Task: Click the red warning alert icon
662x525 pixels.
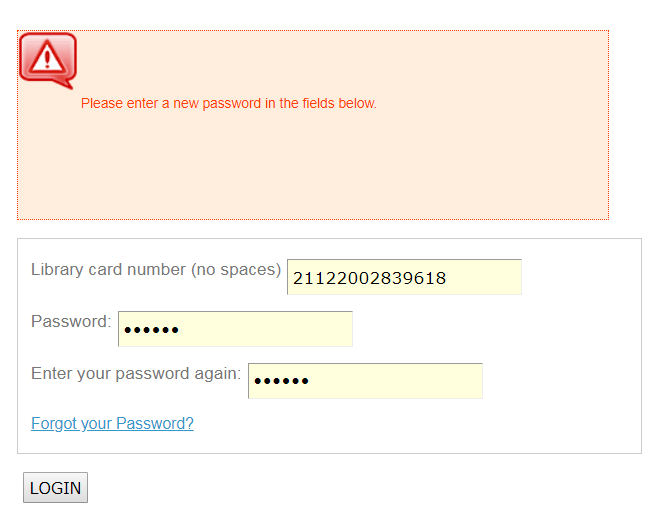Action: (x=48, y=61)
